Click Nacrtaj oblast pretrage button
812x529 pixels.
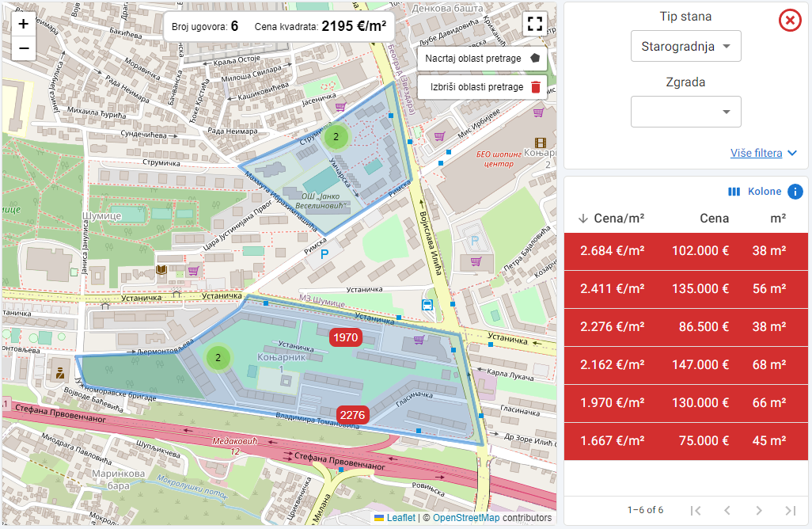(482, 59)
